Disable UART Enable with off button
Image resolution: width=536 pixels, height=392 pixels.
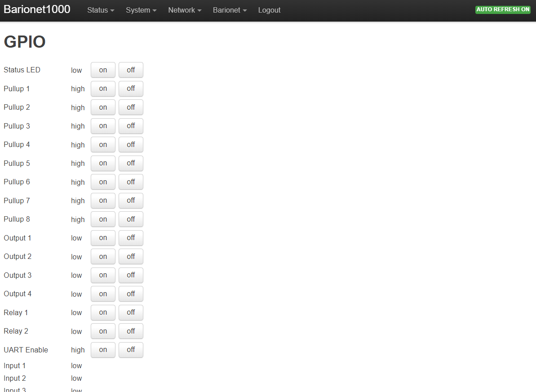point(131,350)
